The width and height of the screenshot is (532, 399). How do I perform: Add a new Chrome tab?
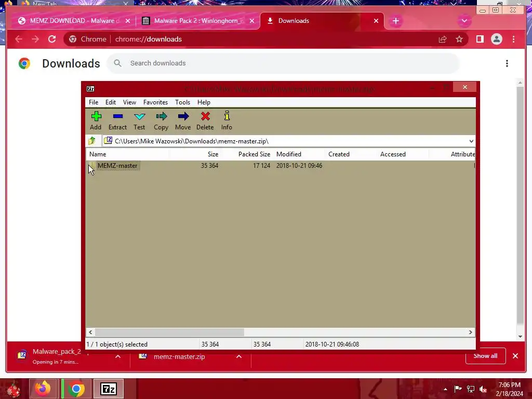click(x=395, y=21)
